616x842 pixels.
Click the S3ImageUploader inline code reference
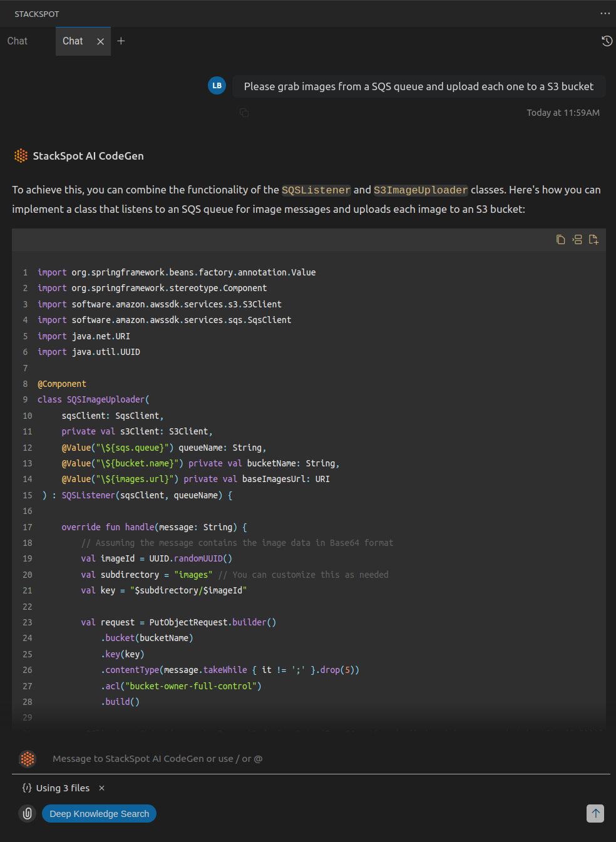421,190
